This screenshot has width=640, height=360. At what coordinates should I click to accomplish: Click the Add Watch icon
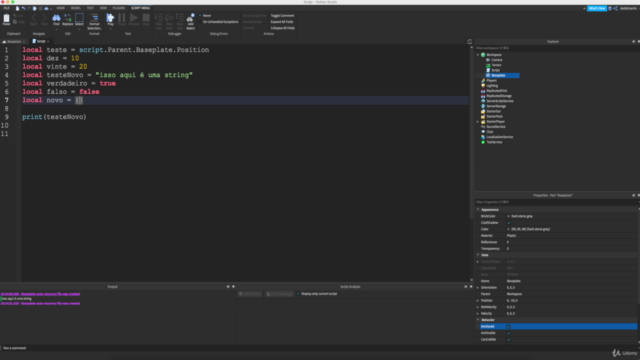coord(190,21)
